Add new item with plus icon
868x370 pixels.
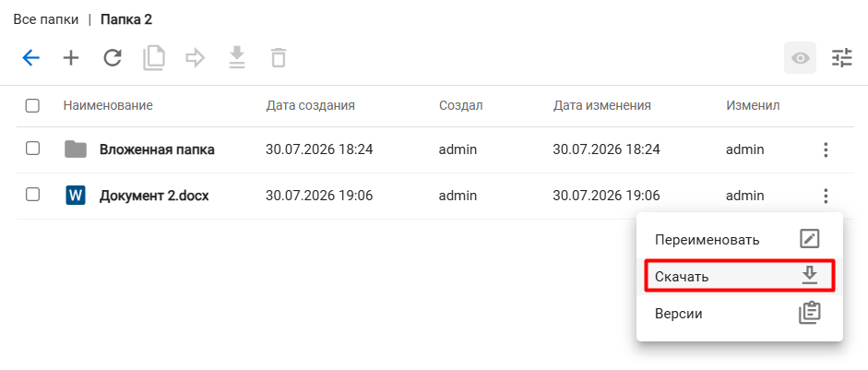71,58
